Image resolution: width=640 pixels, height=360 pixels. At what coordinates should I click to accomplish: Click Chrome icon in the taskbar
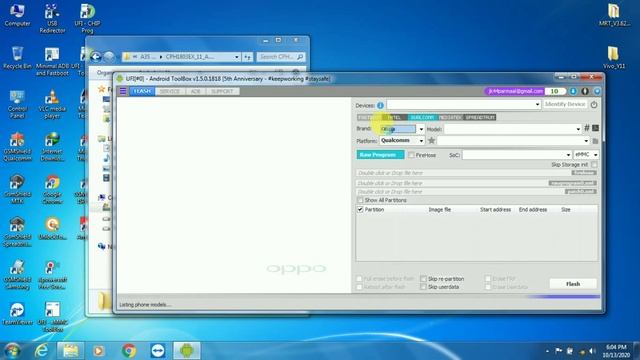click(129, 351)
